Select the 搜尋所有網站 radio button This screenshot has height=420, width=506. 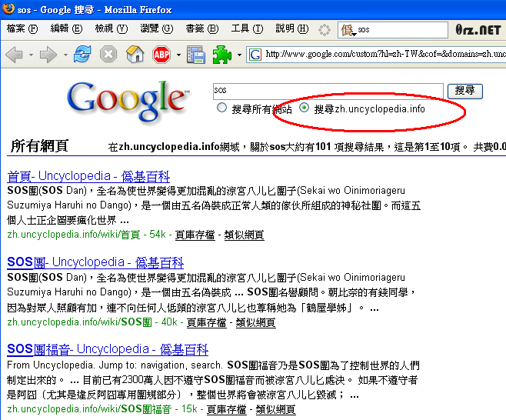222,108
